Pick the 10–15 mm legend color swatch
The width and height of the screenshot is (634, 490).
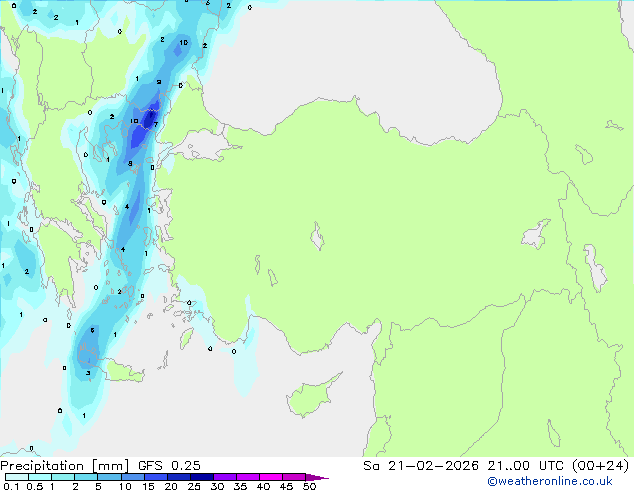(133, 477)
